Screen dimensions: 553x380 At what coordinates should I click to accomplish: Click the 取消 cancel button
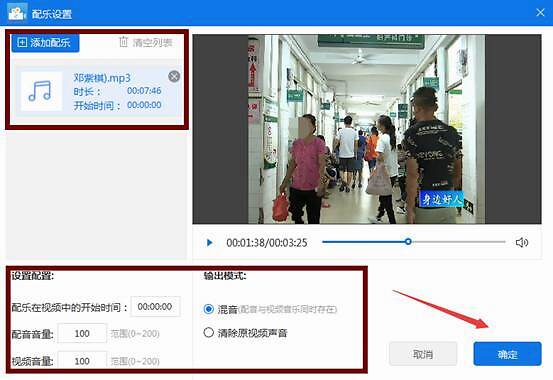(x=423, y=354)
